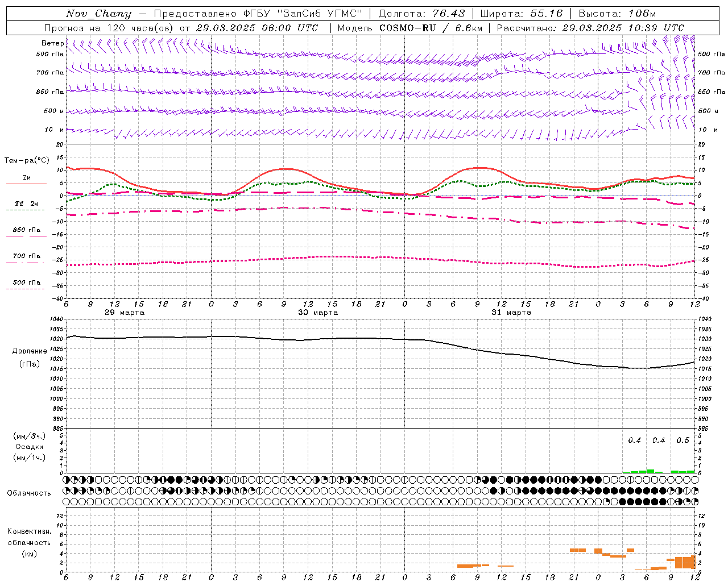This screenshot has height=582, width=728.
Task: Click the 500 гПа temperature legend entry
Action: (x=27, y=282)
